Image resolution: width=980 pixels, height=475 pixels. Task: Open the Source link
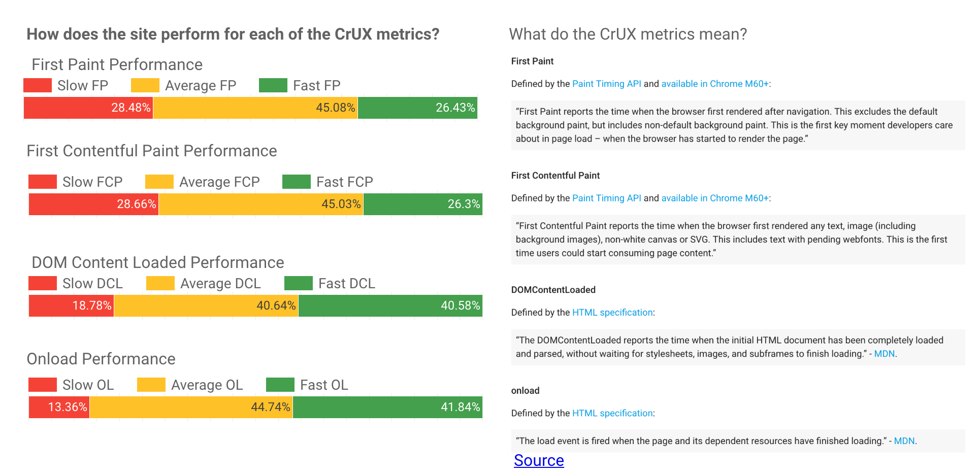(539, 460)
